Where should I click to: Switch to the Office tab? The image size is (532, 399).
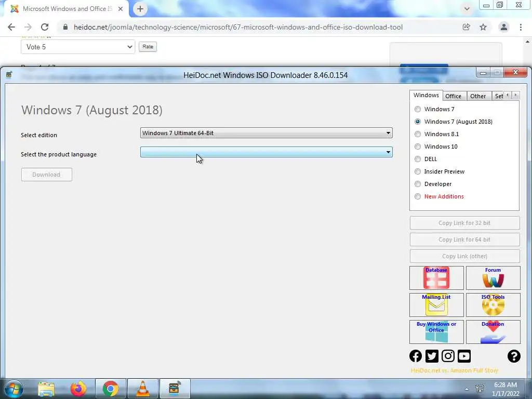point(453,96)
